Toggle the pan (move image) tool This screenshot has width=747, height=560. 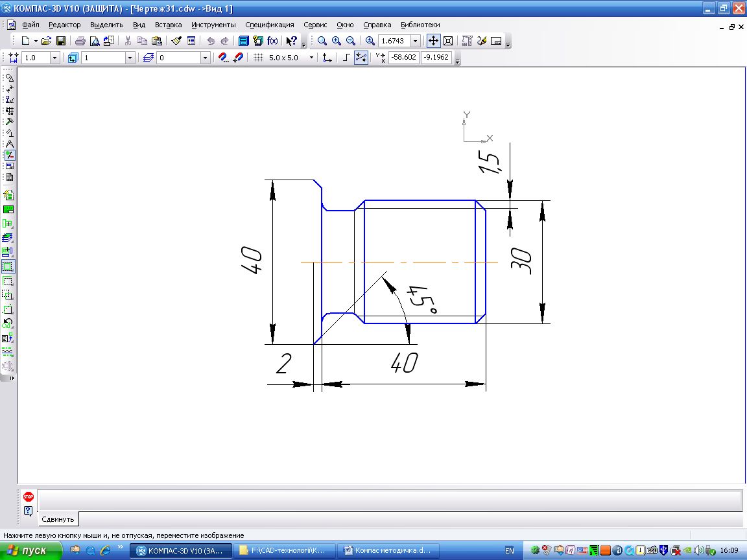coord(433,41)
